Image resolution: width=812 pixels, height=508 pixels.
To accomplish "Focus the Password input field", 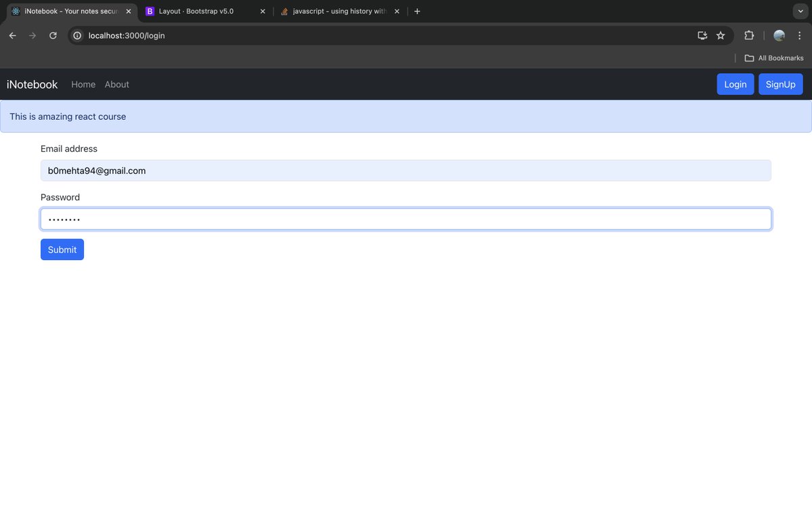I will click(406, 219).
